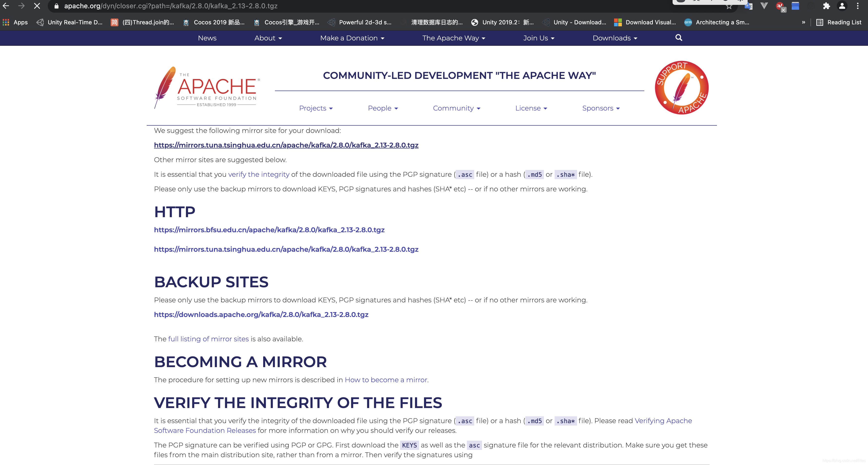Expand the About dropdown
868x465 pixels.
pyautogui.click(x=268, y=38)
